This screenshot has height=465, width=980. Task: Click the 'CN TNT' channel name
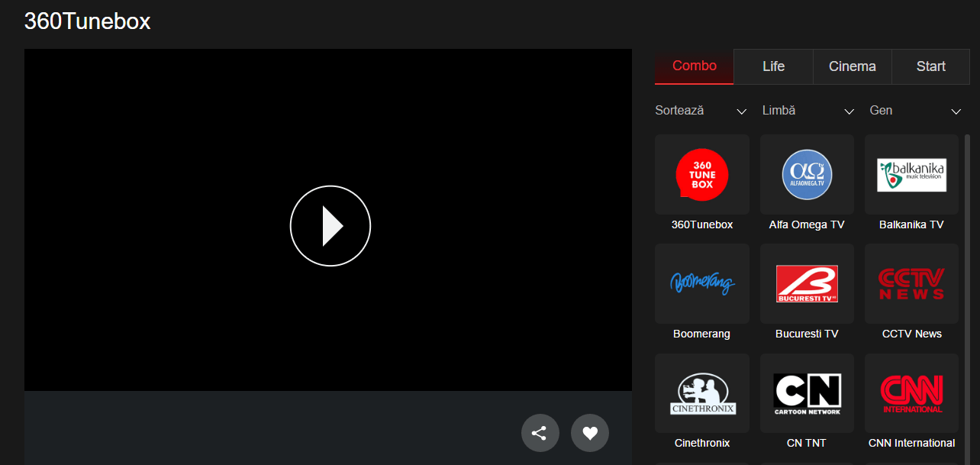(x=807, y=443)
